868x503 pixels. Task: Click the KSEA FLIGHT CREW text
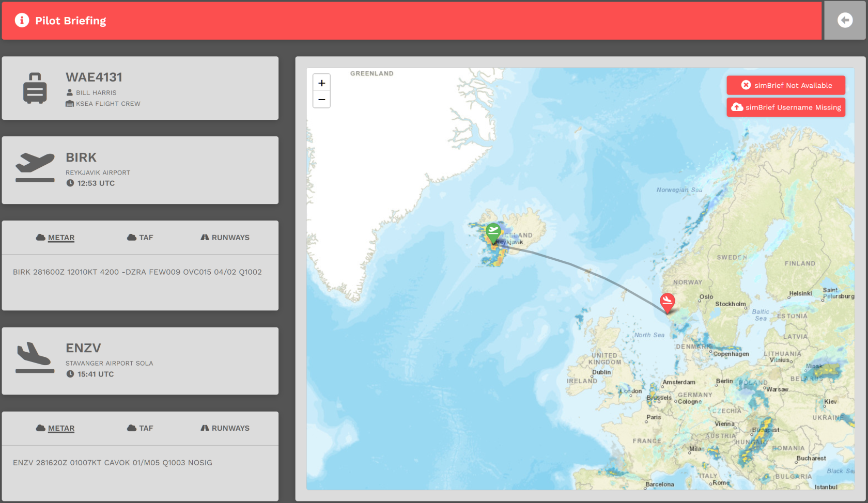(108, 104)
